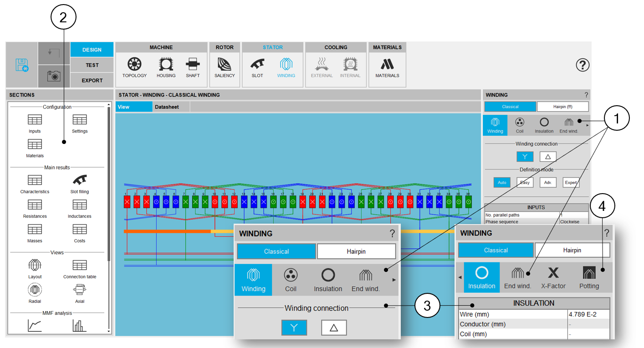The height and width of the screenshot is (348, 644).
Task: Open the TEST mode tab
Action: [92, 65]
